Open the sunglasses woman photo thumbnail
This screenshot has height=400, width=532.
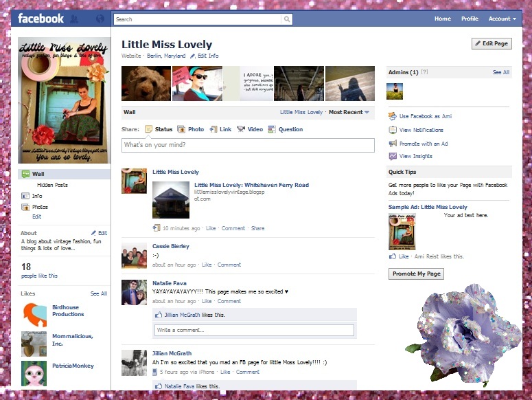(198, 84)
